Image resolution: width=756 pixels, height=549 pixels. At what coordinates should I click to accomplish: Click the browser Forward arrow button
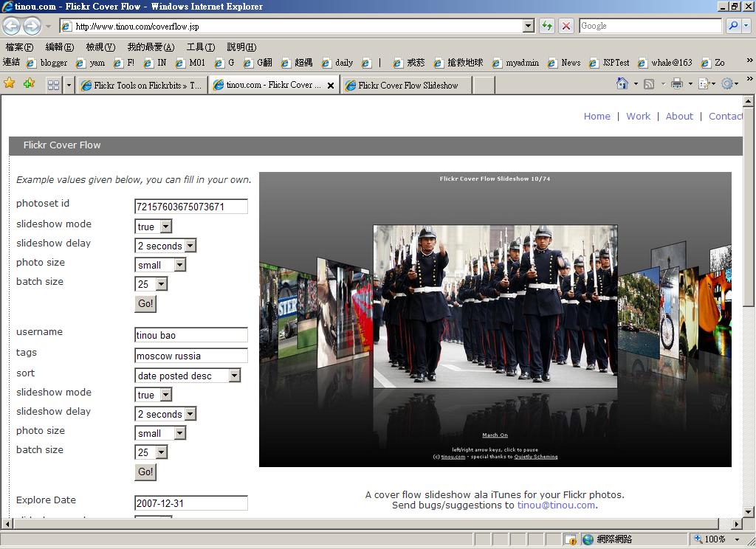pyautogui.click(x=32, y=26)
